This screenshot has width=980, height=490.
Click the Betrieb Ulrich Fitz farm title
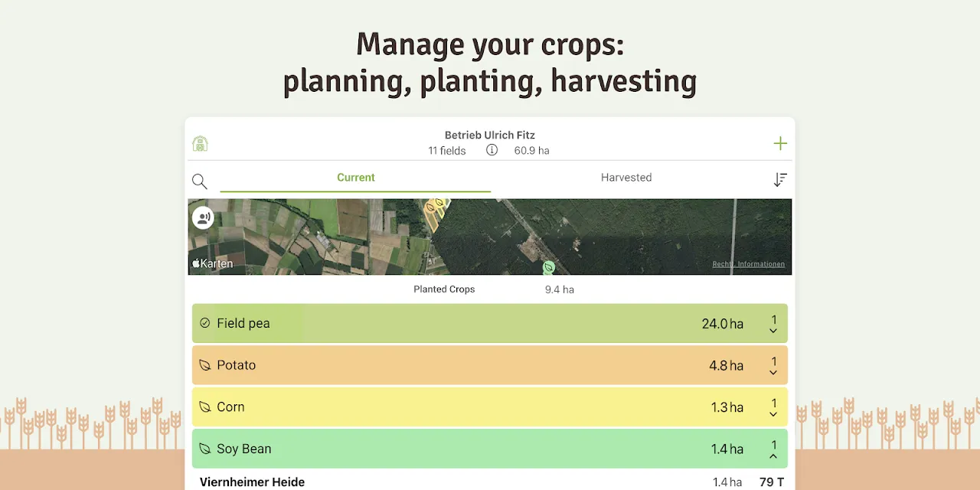coord(490,136)
